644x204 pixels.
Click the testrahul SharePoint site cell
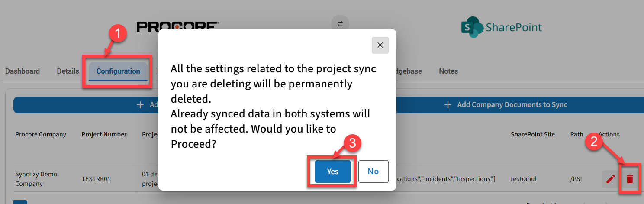point(524,178)
